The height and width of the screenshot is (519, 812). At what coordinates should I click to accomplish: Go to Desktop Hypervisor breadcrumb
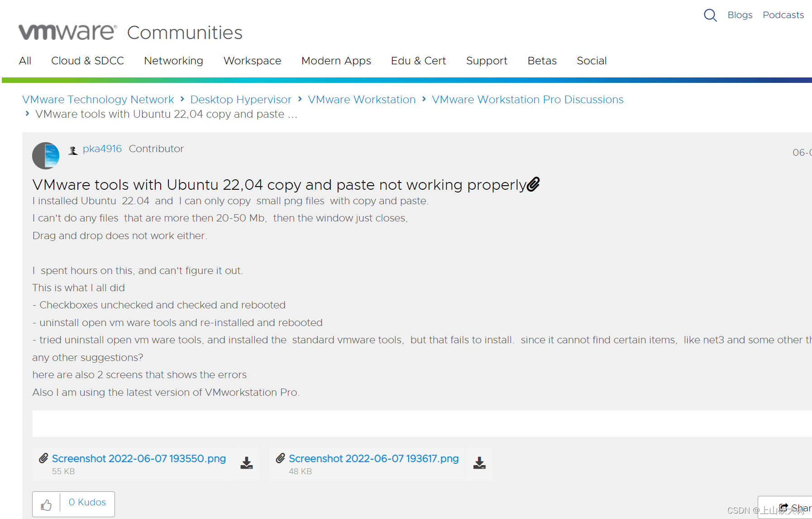pos(241,100)
